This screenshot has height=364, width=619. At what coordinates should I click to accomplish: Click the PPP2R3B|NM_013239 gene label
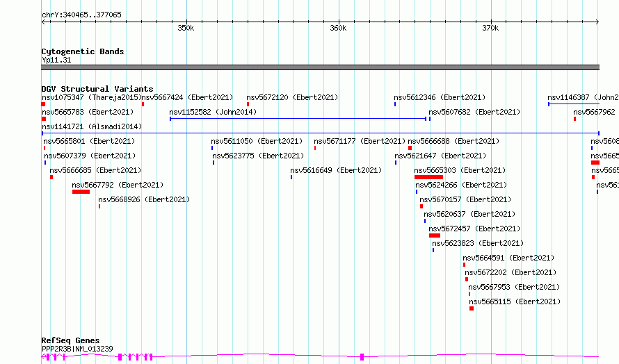(77, 349)
